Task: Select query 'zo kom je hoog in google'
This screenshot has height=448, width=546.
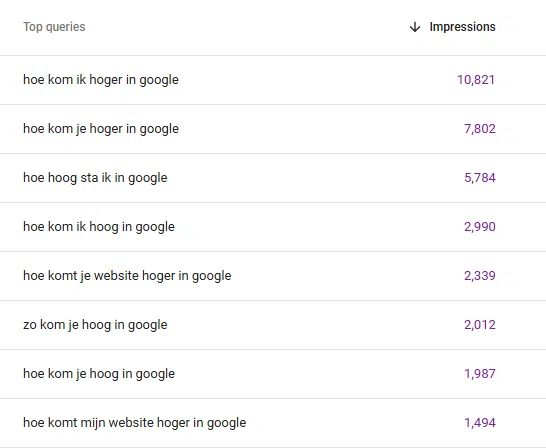Action: [95, 325]
